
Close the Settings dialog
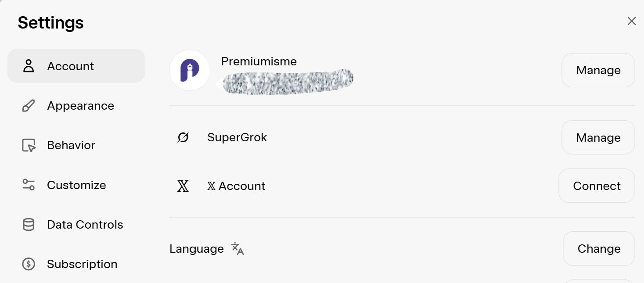631,21
